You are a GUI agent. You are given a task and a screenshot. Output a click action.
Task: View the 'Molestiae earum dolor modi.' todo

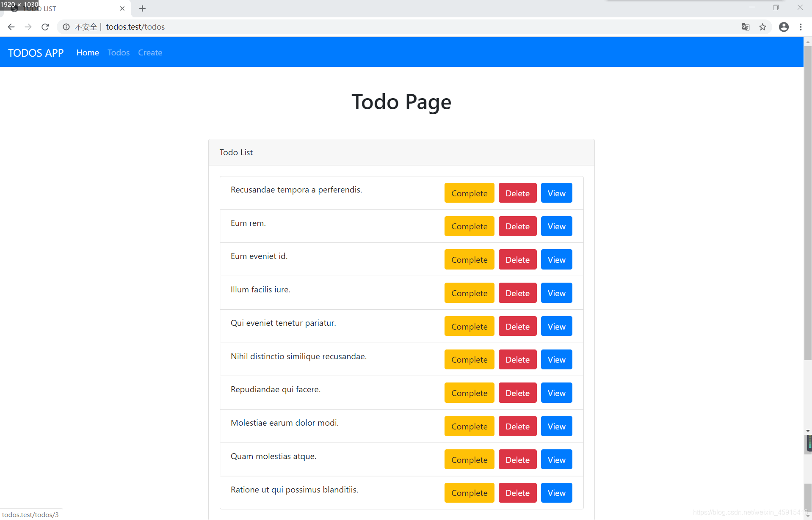[556, 426]
